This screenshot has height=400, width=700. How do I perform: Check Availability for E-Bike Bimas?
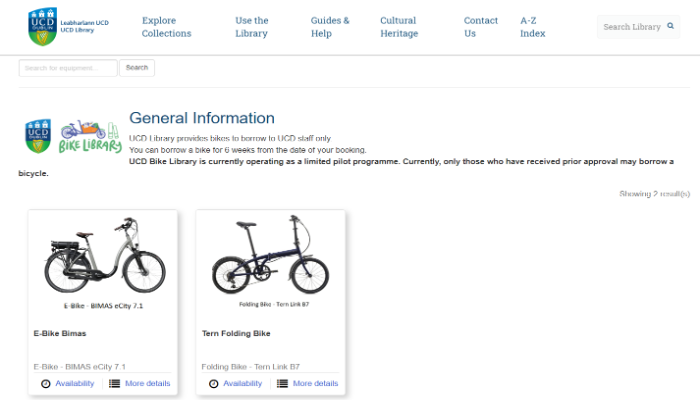[75, 383]
